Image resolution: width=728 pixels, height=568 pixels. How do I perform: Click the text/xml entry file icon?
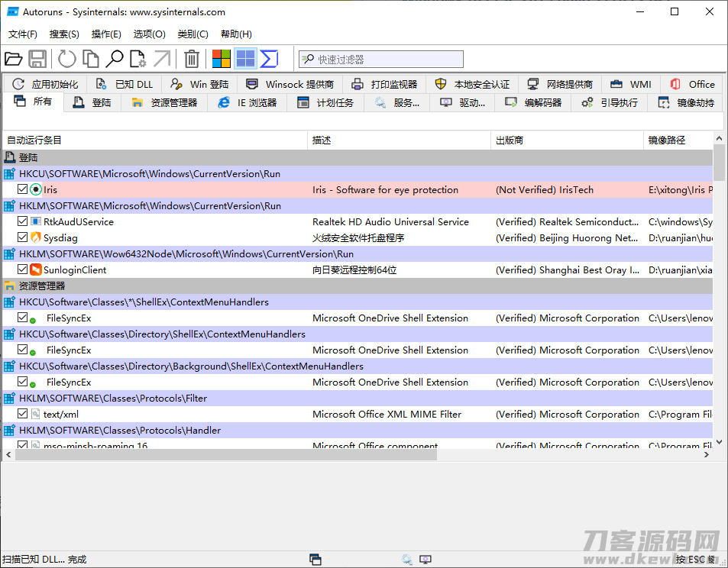pyautogui.click(x=36, y=414)
